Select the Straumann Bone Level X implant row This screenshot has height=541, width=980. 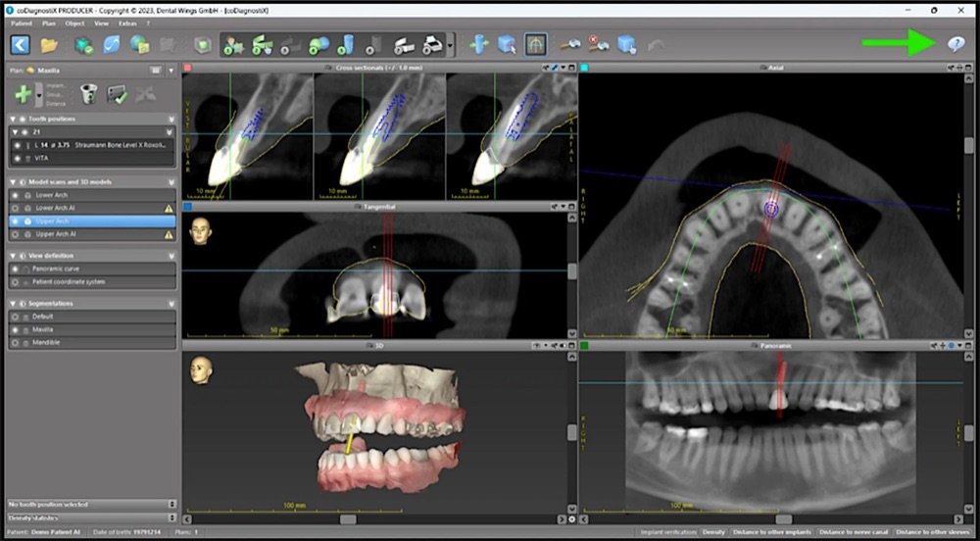pyautogui.click(x=92, y=145)
